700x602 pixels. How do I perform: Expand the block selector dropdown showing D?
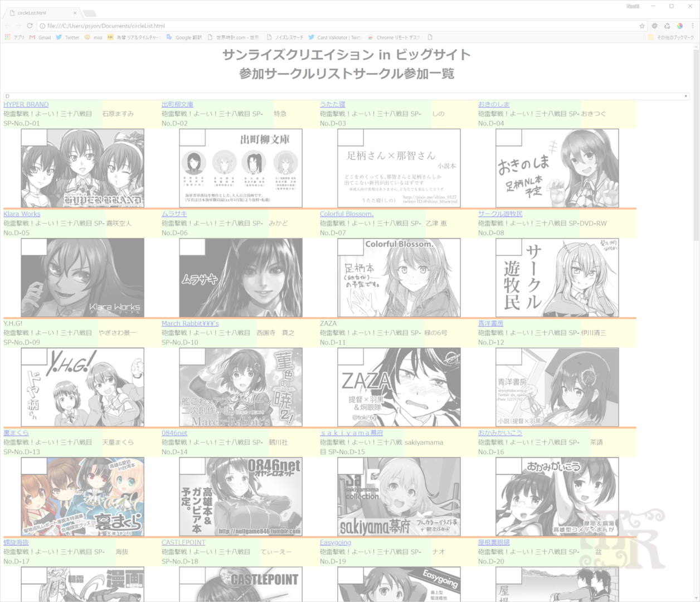(x=347, y=96)
